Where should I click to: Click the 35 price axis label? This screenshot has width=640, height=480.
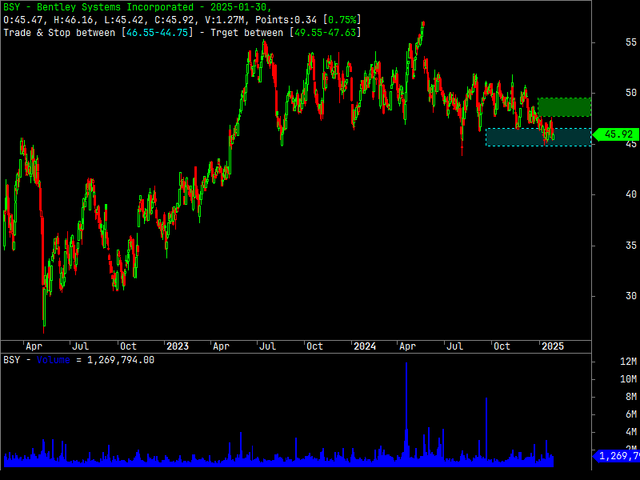[x=631, y=245]
